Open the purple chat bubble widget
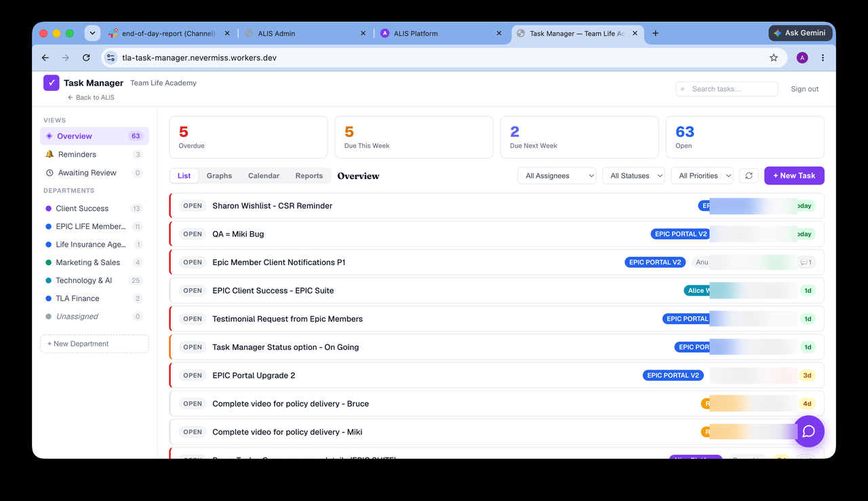 tap(808, 431)
